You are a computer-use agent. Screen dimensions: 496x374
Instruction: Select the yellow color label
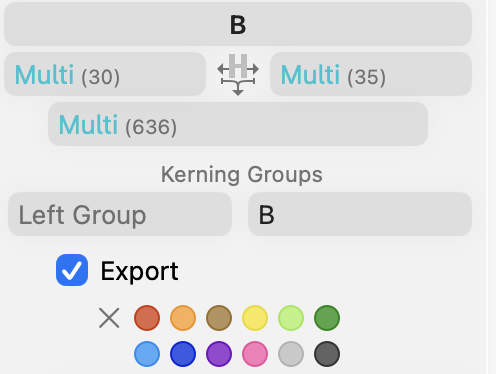tap(255, 318)
